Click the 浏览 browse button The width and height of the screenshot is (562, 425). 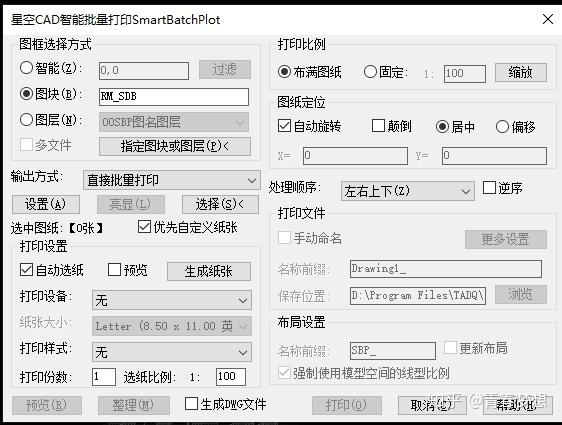521,295
